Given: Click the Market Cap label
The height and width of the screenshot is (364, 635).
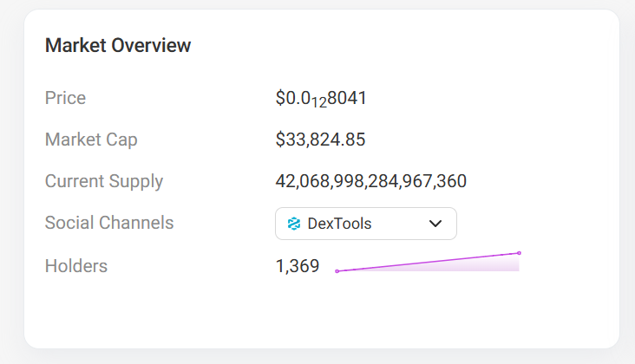Looking at the screenshot, I should click(x=91, y=140).
